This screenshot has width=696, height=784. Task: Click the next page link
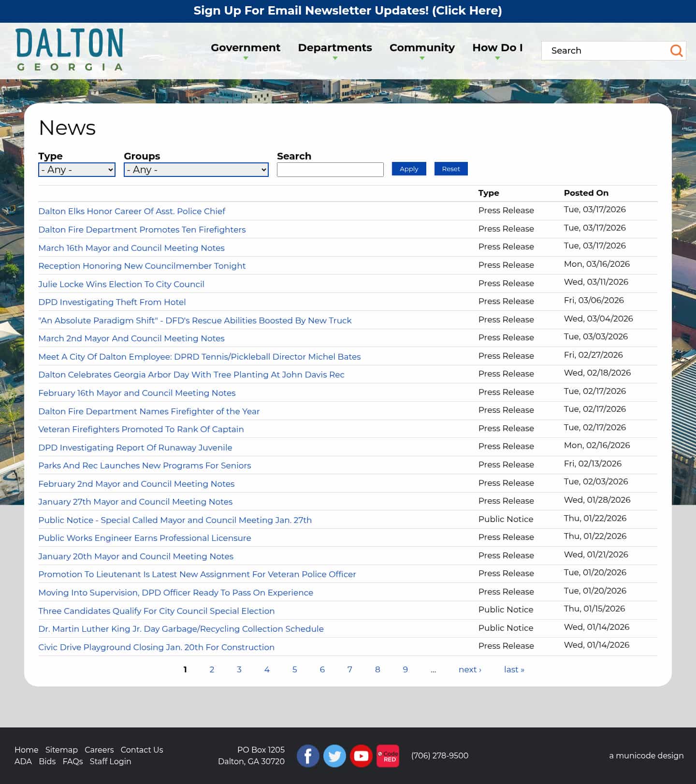pyautogui.click(x=470, y=669)
